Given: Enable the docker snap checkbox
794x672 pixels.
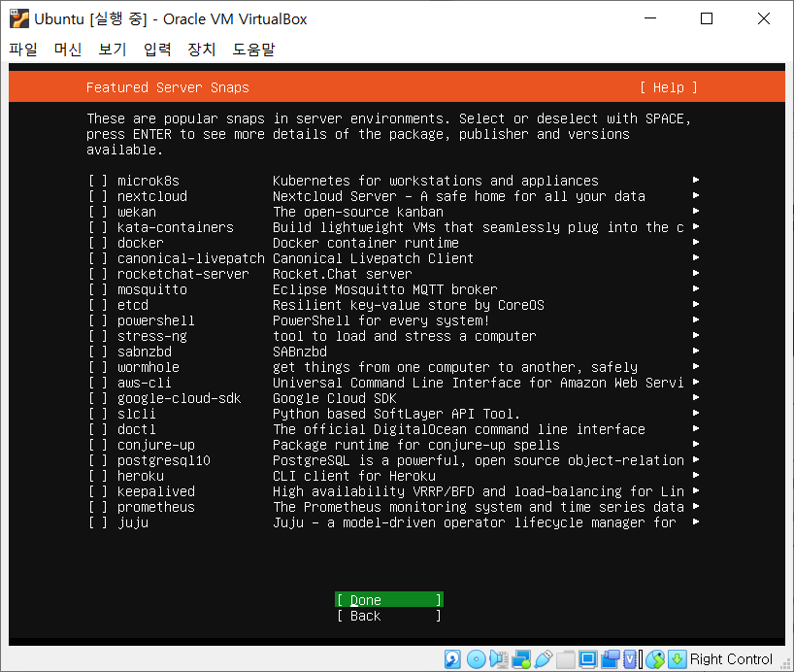Looking at the screenshot, I should point(98,243).
